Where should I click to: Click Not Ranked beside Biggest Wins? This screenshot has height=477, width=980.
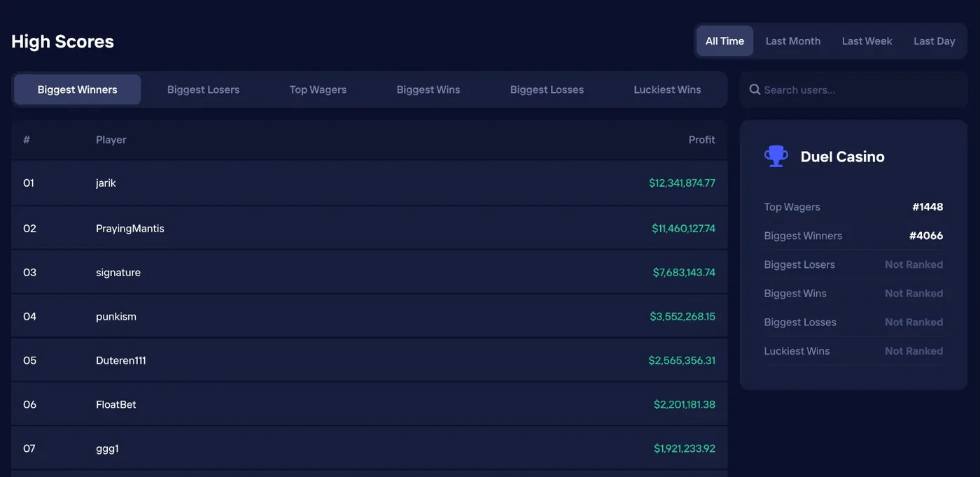(913, 293)
